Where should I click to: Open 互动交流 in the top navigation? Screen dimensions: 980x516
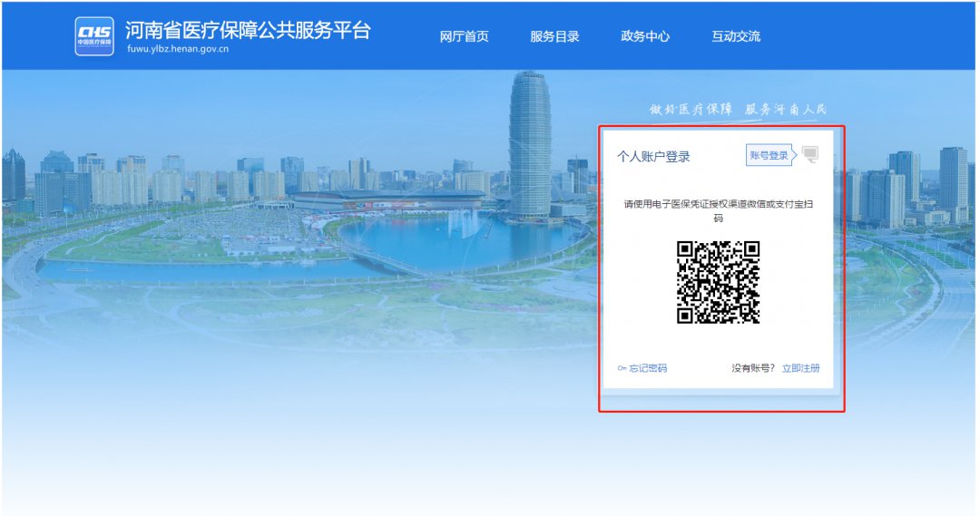point(736,36)
